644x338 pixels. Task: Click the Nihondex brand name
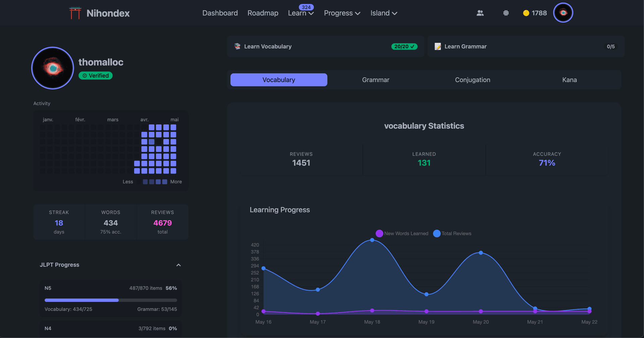pyautogui.click(x=108, y=13)
